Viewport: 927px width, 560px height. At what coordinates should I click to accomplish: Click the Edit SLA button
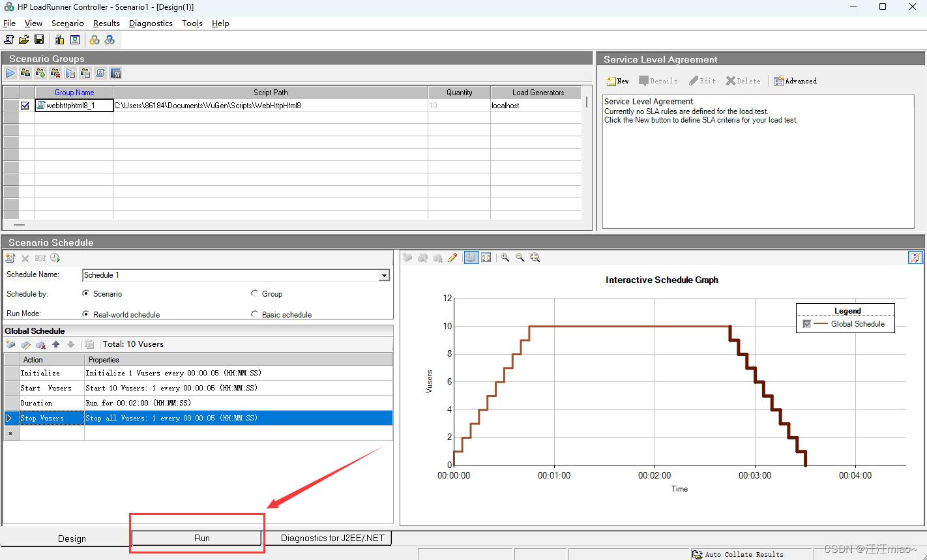(702, 81)
